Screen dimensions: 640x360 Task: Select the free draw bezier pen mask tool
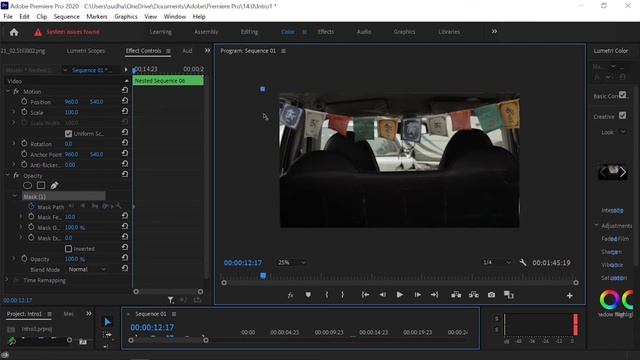(54, 186)
